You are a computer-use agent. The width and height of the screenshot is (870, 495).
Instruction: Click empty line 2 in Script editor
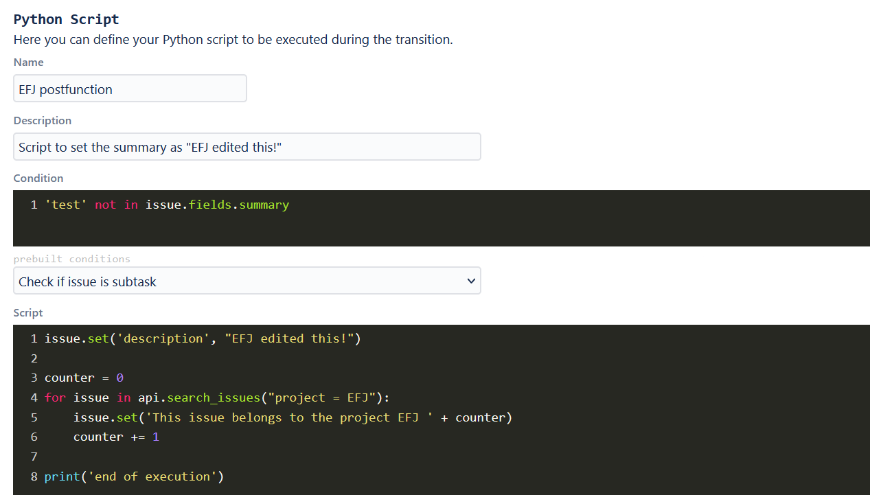tap(441, 358)
